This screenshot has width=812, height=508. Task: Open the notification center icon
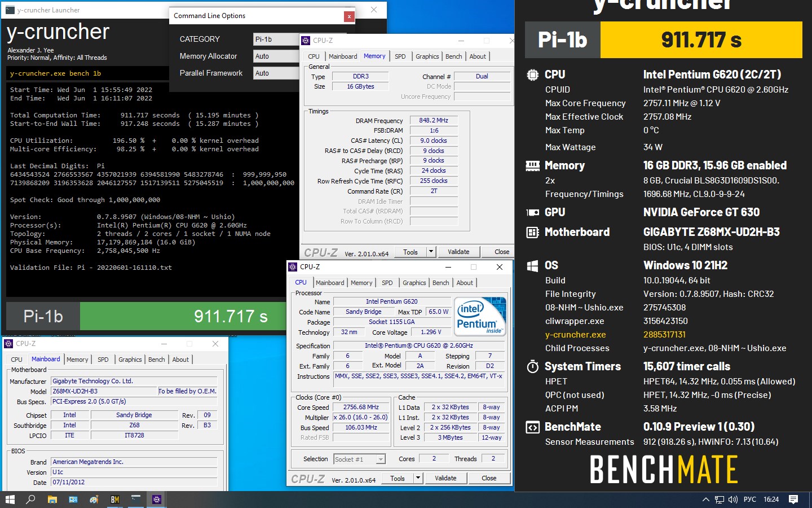coord(793,500)
